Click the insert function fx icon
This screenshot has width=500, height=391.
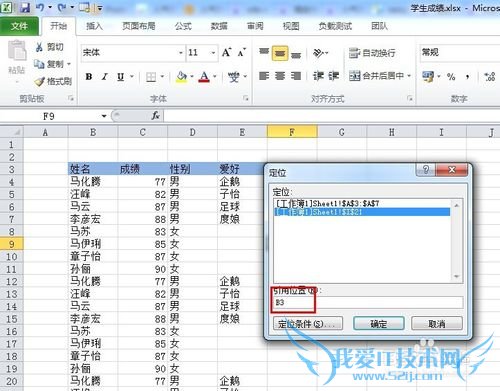point(155,116)
